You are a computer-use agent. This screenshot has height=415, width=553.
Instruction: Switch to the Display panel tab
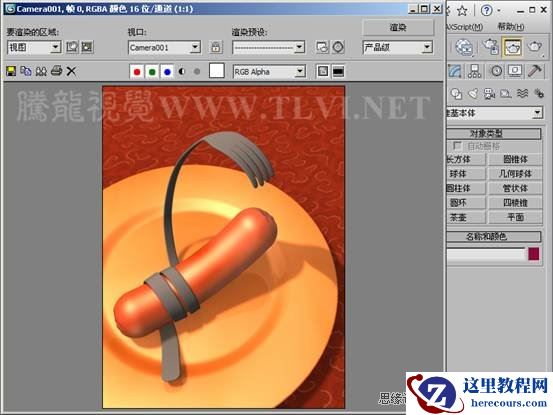pos(515,71)
